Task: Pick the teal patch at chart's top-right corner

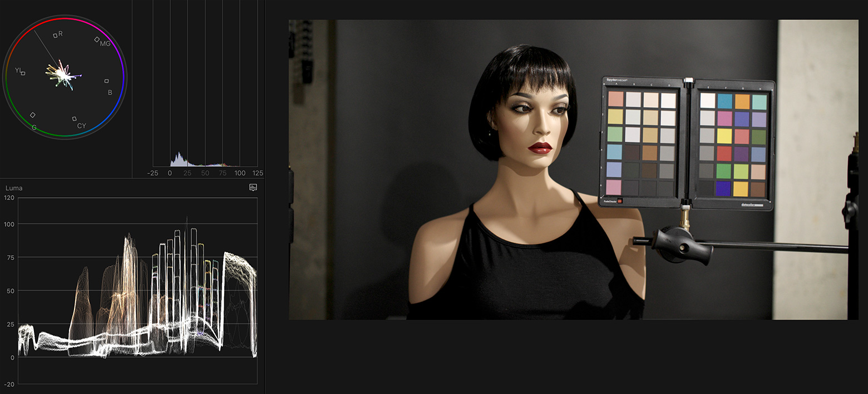Action: (x=759, y=102)
